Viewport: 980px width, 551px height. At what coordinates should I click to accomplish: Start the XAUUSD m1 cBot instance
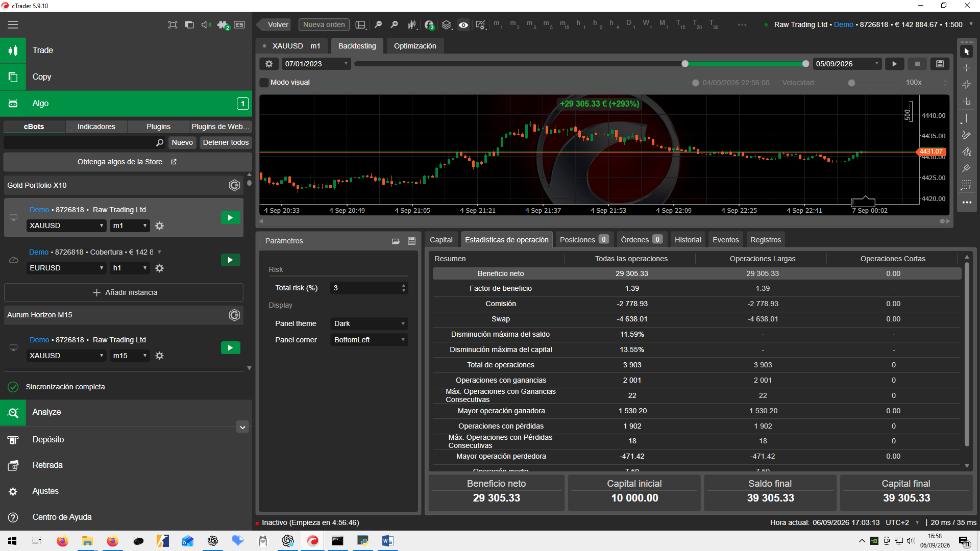(230, 218)
